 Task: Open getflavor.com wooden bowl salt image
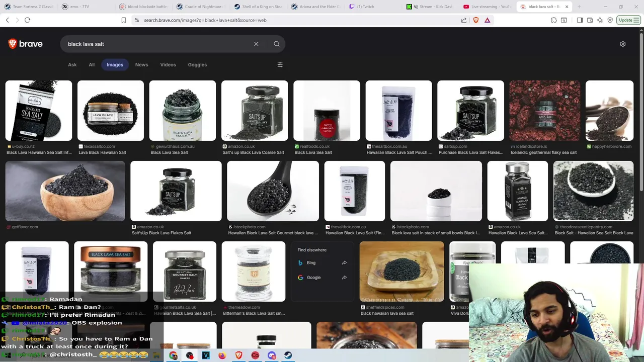tap(65, 191)
